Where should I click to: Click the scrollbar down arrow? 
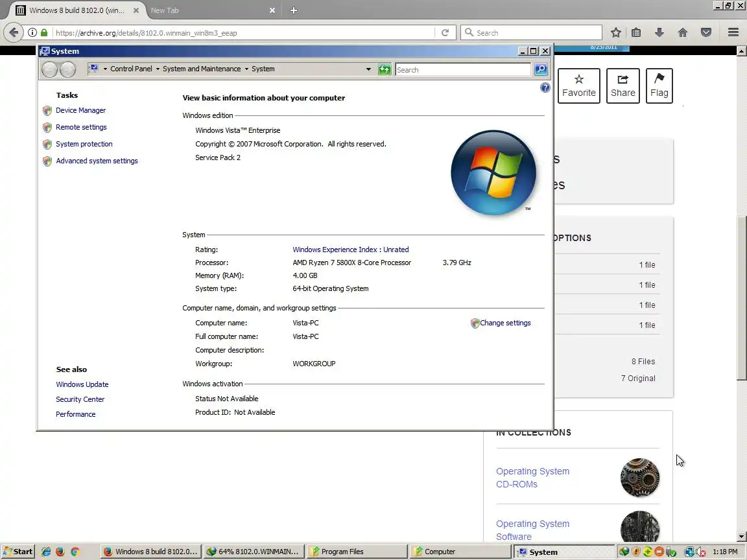pyautogui.click(x=741, y=536)
